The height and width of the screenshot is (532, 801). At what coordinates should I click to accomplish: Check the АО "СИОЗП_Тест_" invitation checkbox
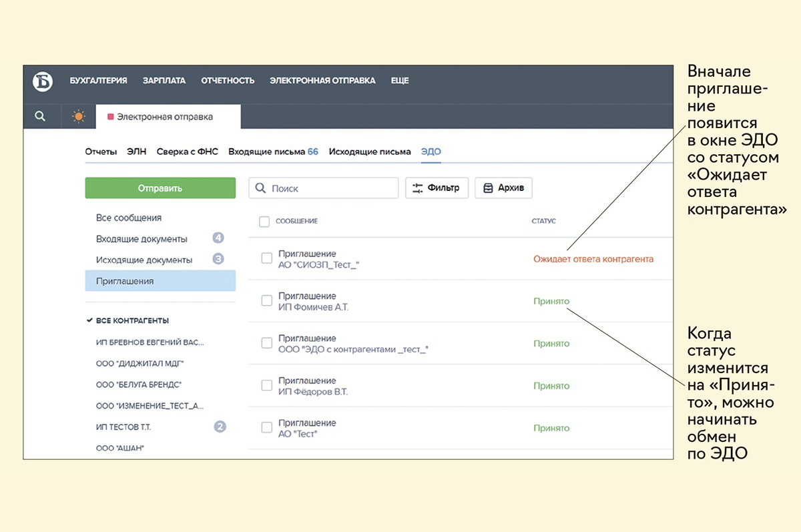pos(267,258)
